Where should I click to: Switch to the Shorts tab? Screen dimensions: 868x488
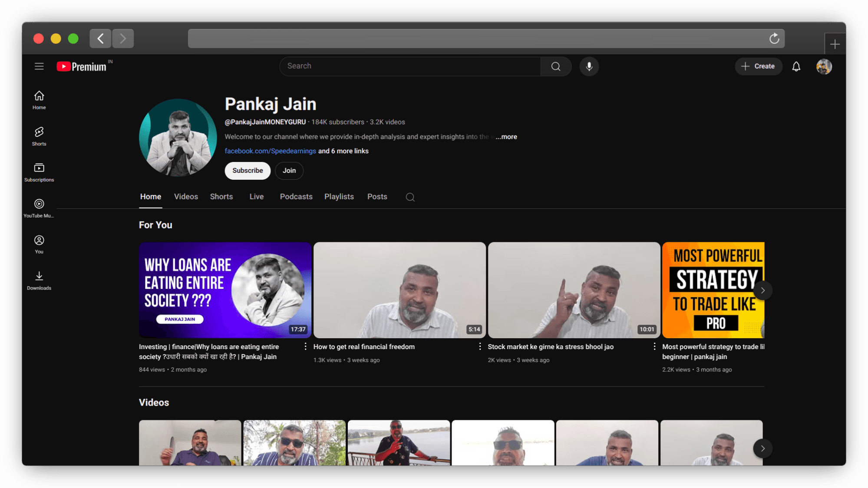pyautogui.click(x=221, y=197)
